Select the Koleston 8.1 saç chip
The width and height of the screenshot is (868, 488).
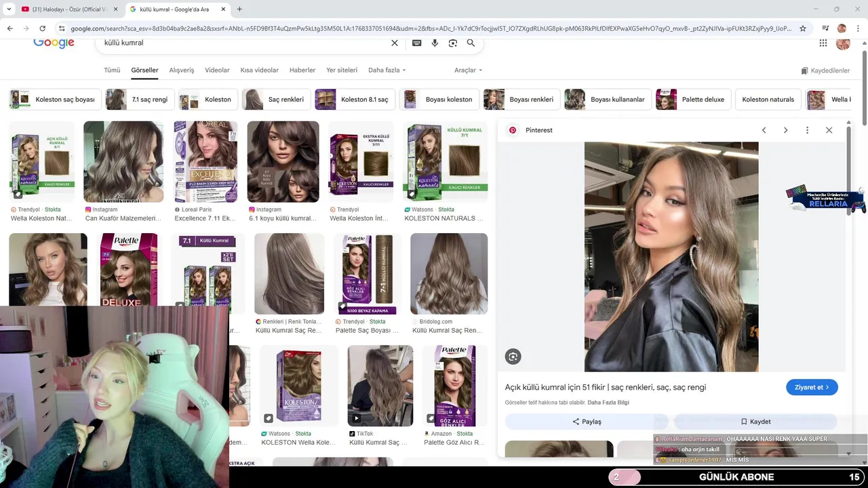tap(355, 100)
